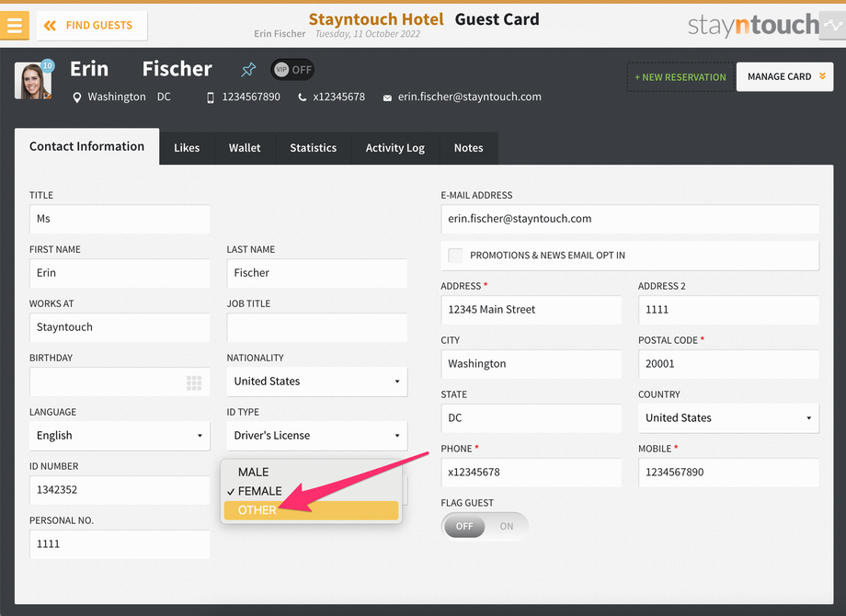Image resolution: width=846 pixels, height=616 pixels.
Task: Click the Washington DC location text
Action: coord(129,97)
